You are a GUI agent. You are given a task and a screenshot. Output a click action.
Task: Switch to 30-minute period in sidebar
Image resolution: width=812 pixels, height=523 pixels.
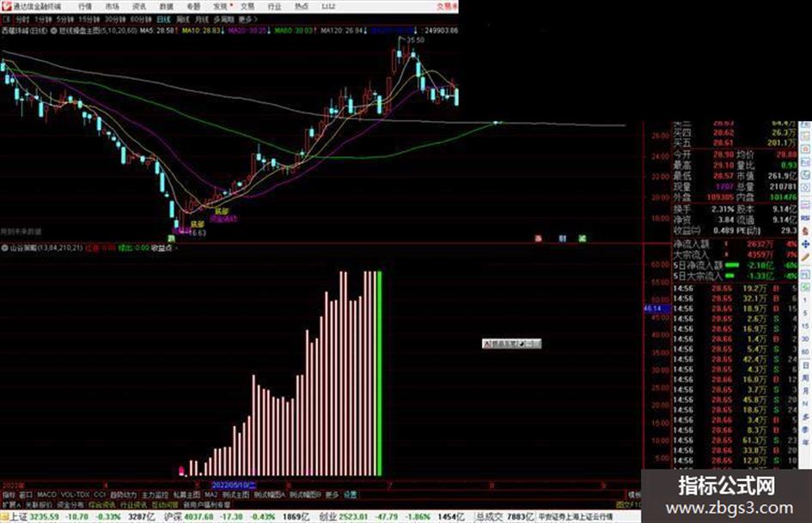coord(805,339)
